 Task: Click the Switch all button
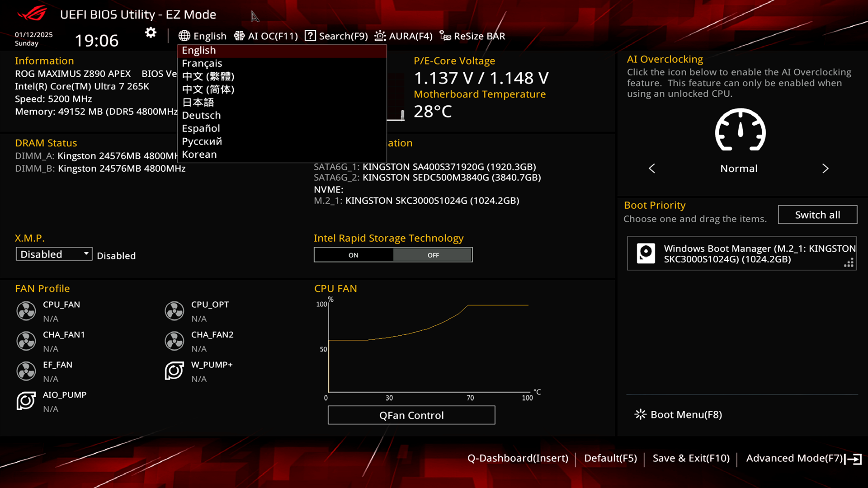click(817, 215)
